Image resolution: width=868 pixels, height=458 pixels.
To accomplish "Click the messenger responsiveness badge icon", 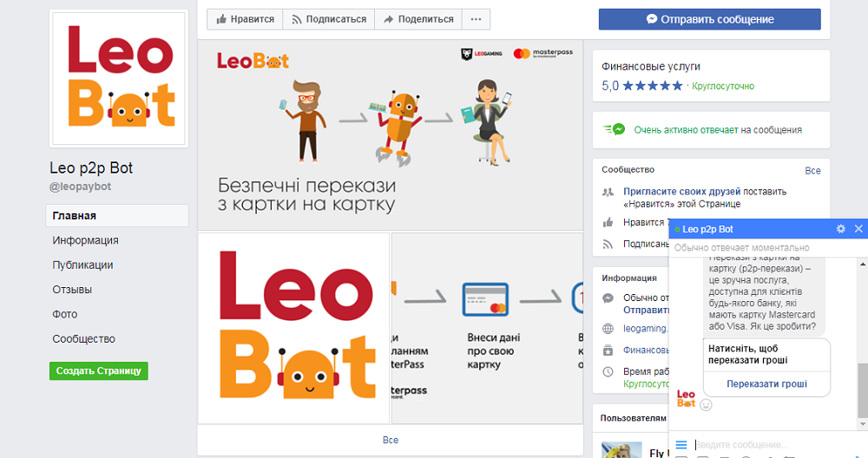I will click(x=614, y=129).
